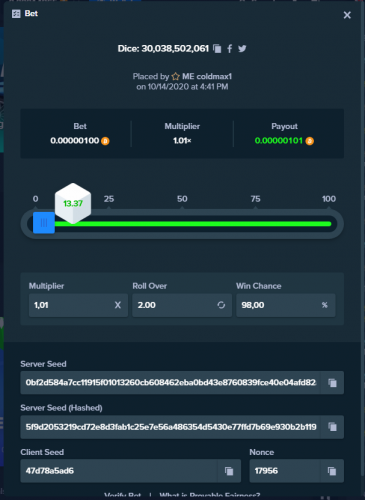This screenshot has height=500, width=365.
Task: Select the Server Seed (Hashed) field
Action: pos(170,427)
